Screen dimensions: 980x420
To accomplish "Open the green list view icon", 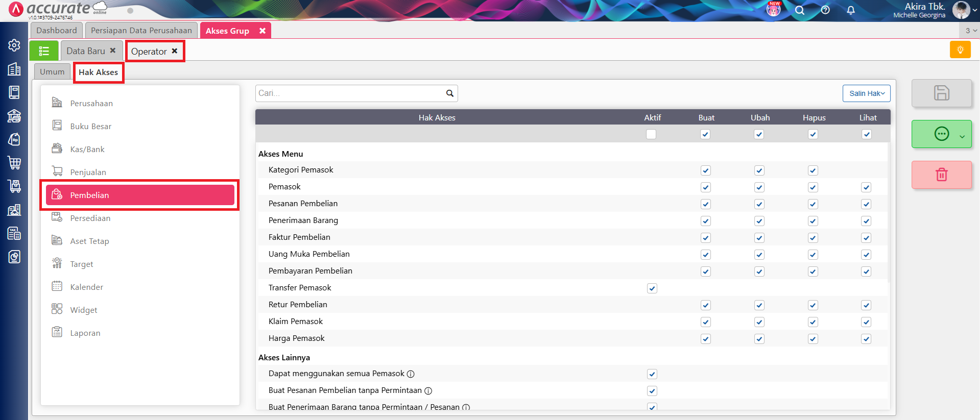I will tap(44, 51).
